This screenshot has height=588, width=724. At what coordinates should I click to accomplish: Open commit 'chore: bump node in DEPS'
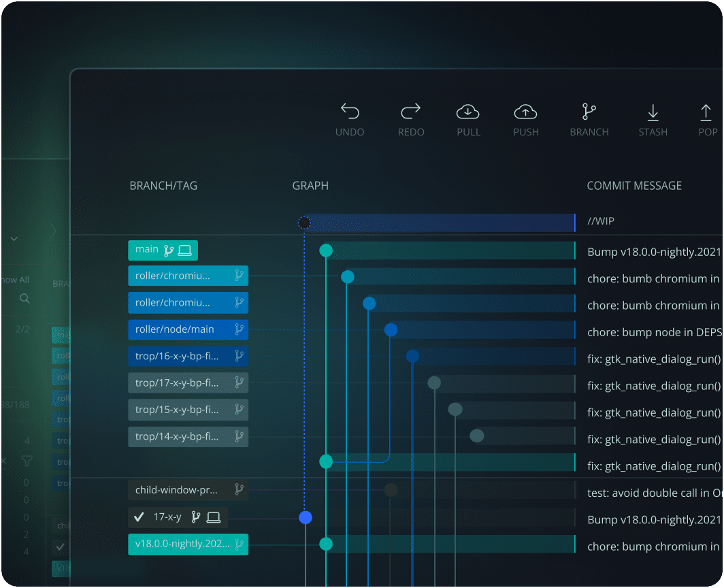tap(653, 332)
